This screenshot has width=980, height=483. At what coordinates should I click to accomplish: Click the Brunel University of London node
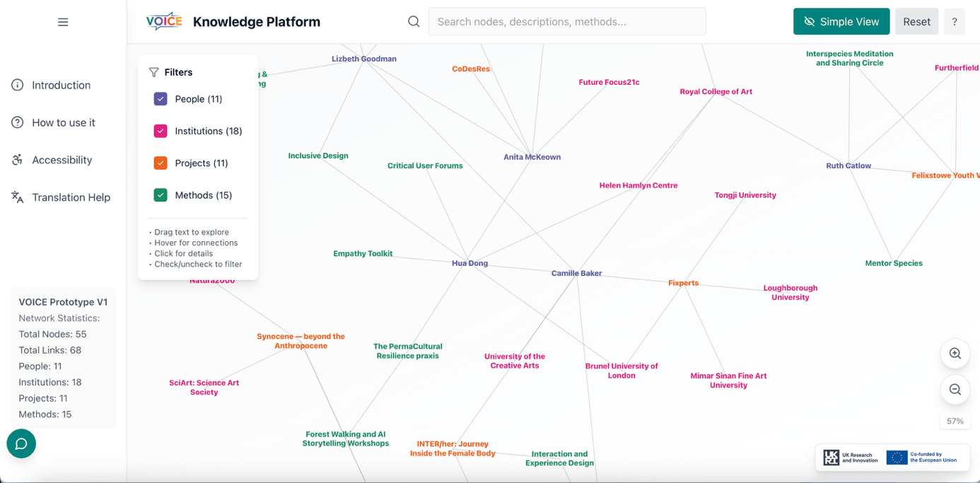pyautogui.click(x=622, y=371)
